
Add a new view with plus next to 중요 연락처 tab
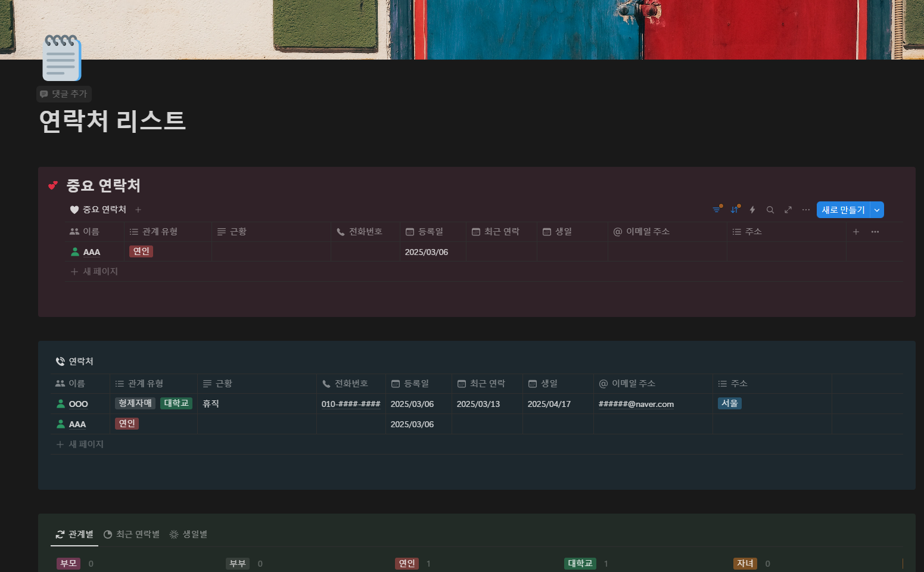pos(138,210)
